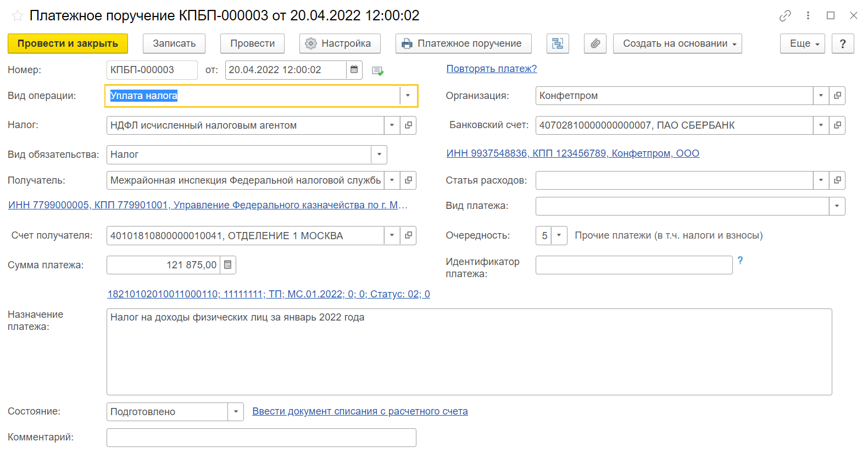Image resolution: width=868 pixels, height=458 pixels.
Task: Open the Вид обязательства dropdown list
Action: (379, 154)
